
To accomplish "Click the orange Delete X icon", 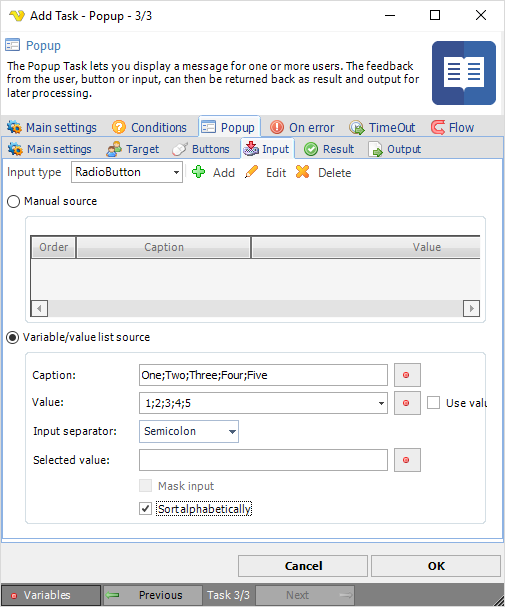I will [x=303, y=172].
